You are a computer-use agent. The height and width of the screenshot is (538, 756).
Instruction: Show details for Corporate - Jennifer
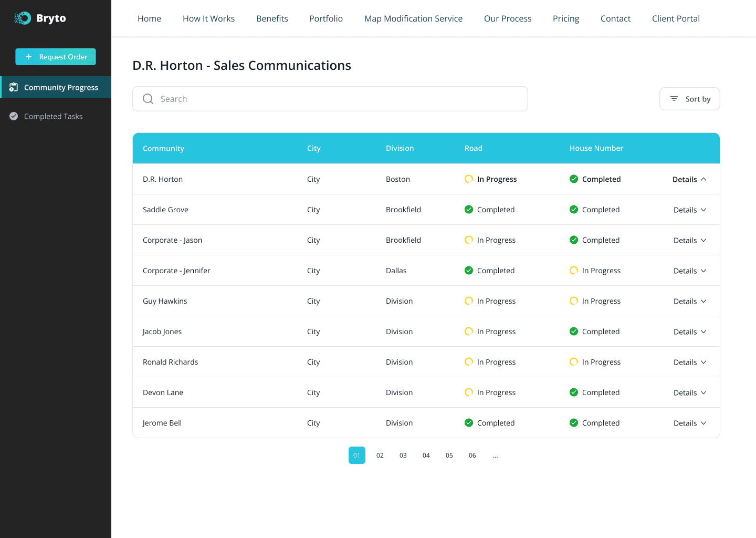coord(690,271)
